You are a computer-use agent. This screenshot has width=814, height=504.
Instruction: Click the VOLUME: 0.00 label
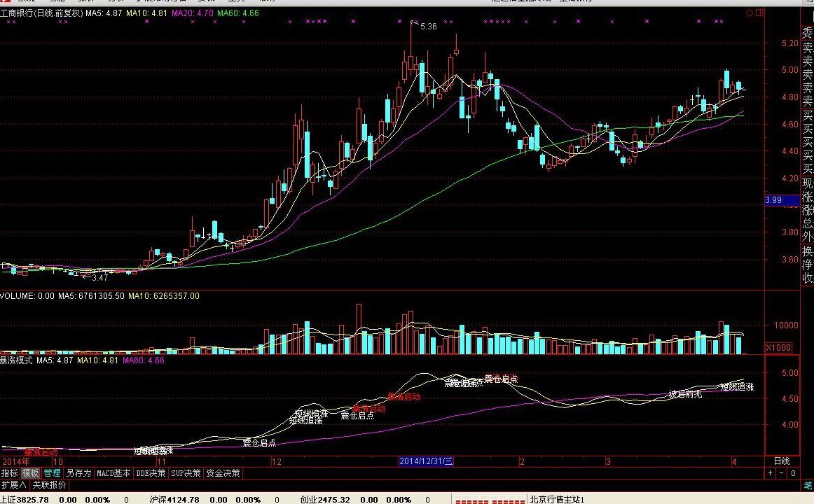(27, 296)
